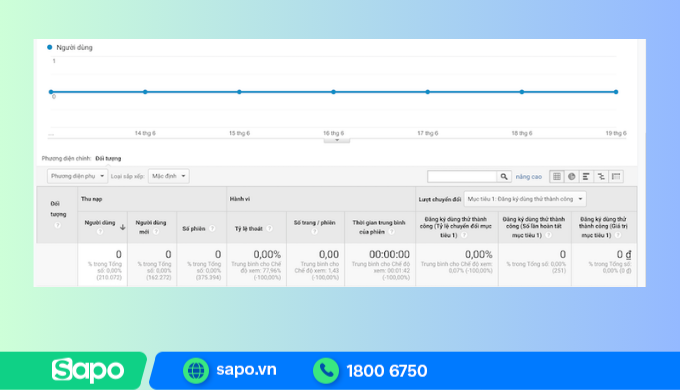The width and height of the screenshot is (680, 390).
Task: Switch to the pie chart percentage view
Action: coord(572,177)
